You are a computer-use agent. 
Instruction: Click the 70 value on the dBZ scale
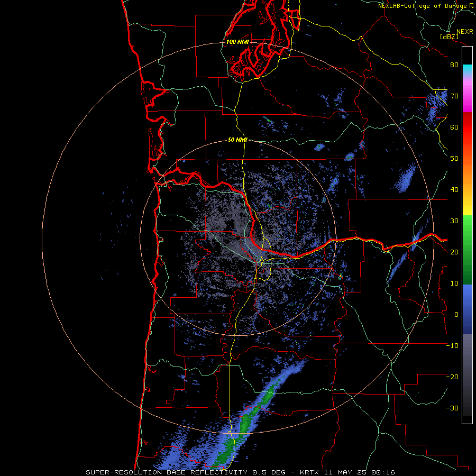point(454,96)
